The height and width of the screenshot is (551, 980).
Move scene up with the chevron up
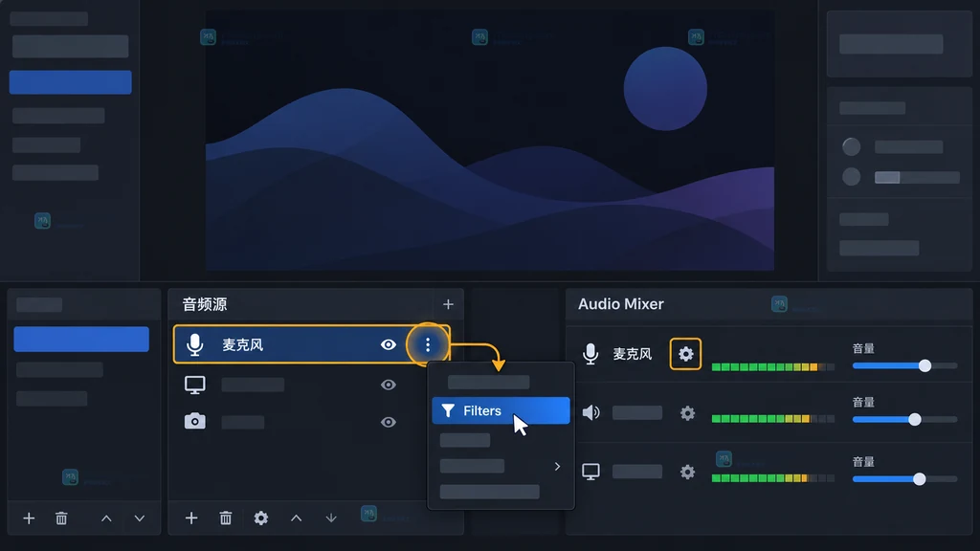(106, 518)
